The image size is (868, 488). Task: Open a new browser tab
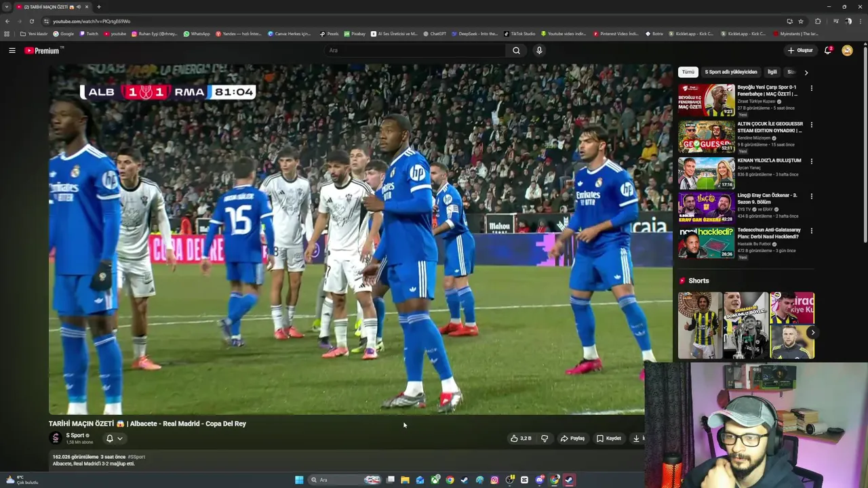coord(98,7)
